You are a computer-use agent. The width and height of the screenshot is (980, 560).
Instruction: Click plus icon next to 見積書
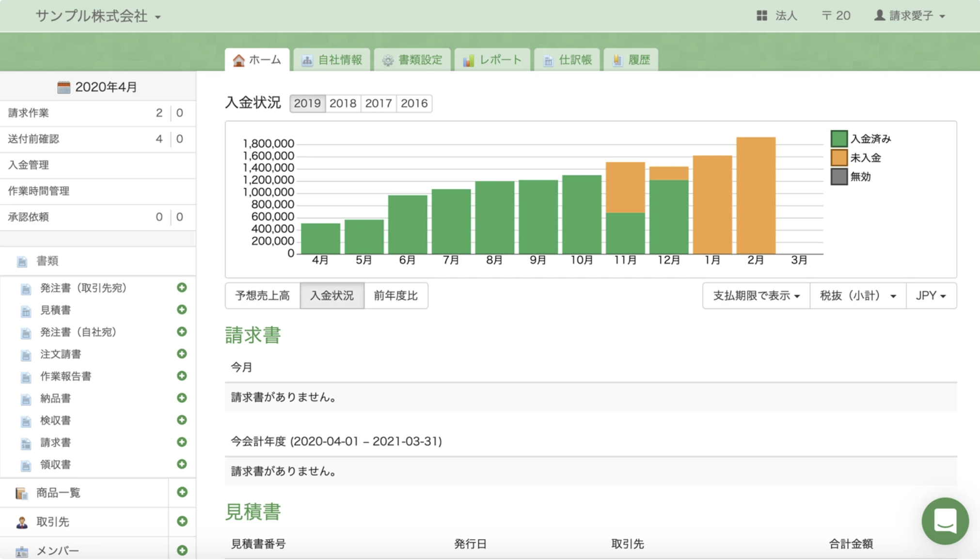coord(182,310)
